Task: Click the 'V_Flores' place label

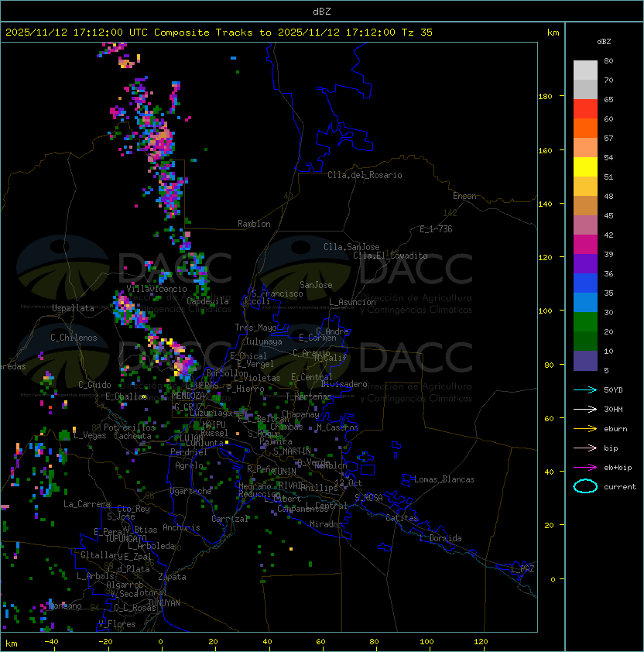Action: [117, 624]
